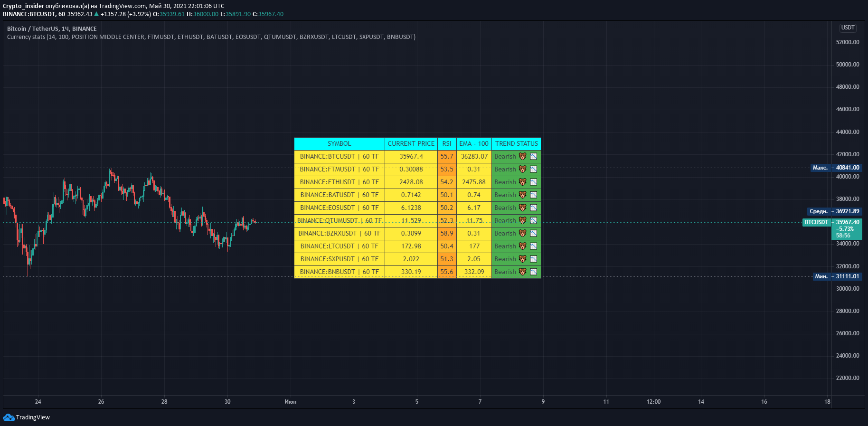Click the 2428.08 ETH price cell
Image resolution: width=868 pixels, height=426 pixels.
[411, 182]
